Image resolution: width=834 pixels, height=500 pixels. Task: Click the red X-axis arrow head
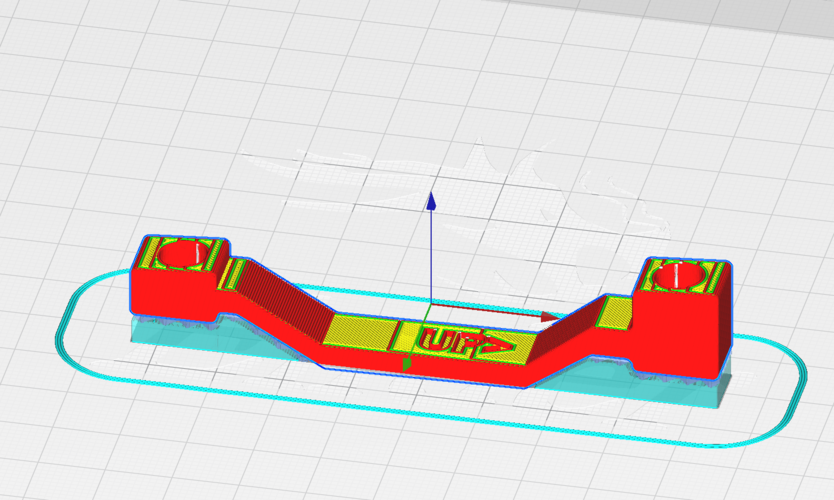click(x=550, y=318)
